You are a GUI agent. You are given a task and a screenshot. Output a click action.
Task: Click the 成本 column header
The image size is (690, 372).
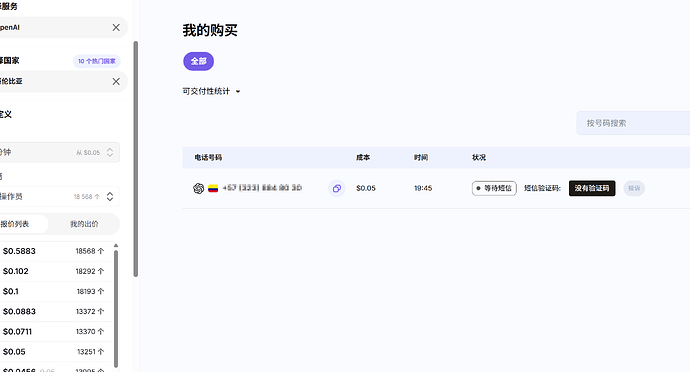pos(363,158)
